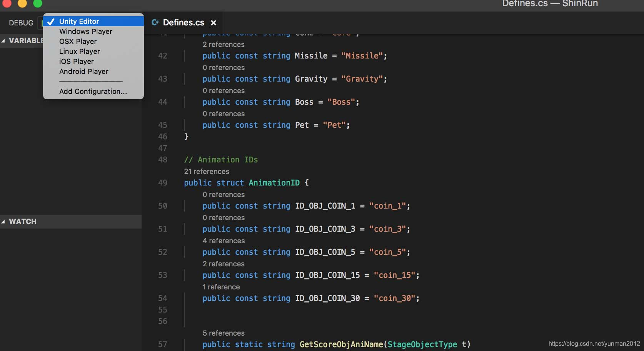Screen dimensions: 644x351
Task: Click the ID_OBJ_COIN_30 identifier
Action: pos(327,298)
